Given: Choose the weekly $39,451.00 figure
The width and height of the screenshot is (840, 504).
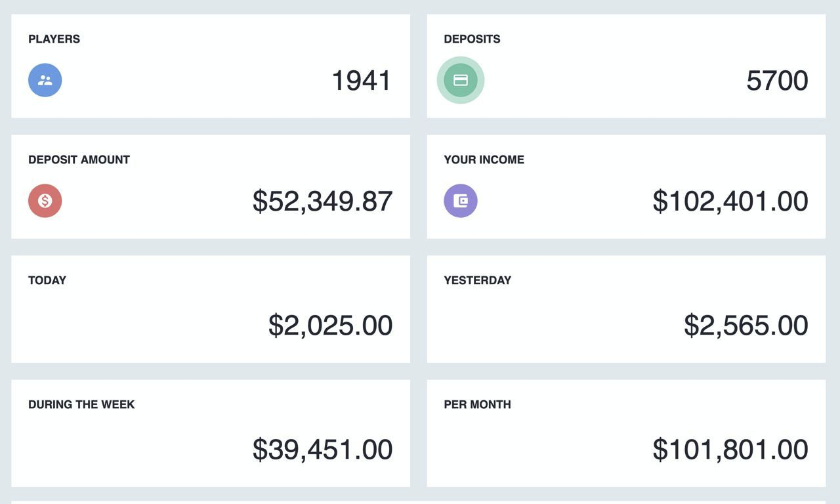Looking at the screenshot, I should pyautogui.click(x=322, y=450).
